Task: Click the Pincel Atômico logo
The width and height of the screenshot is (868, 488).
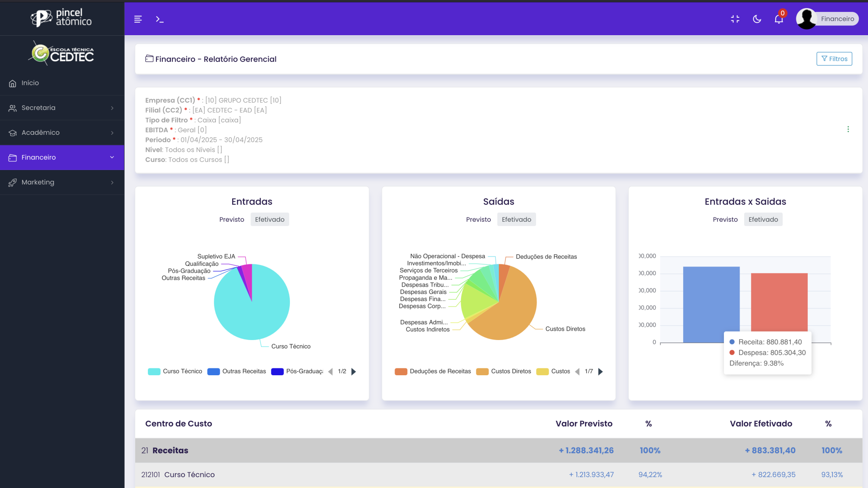Action: click(x=62, y=17)
